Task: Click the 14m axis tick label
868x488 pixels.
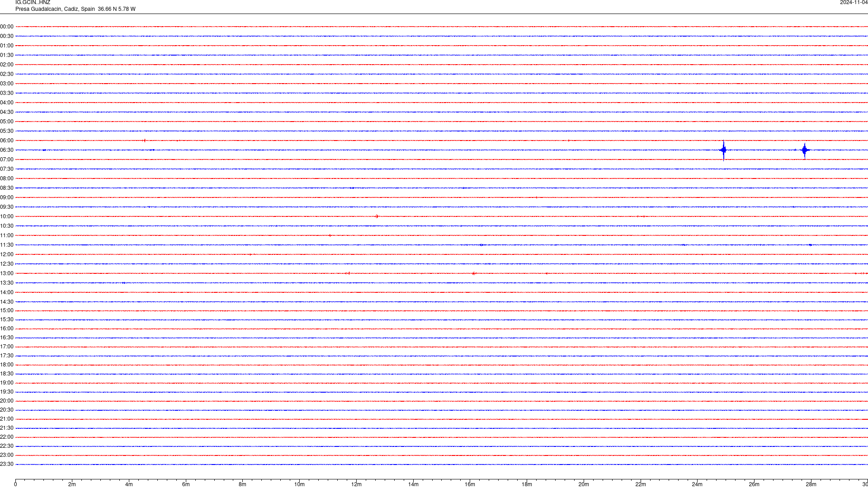Action: [413, 484]
